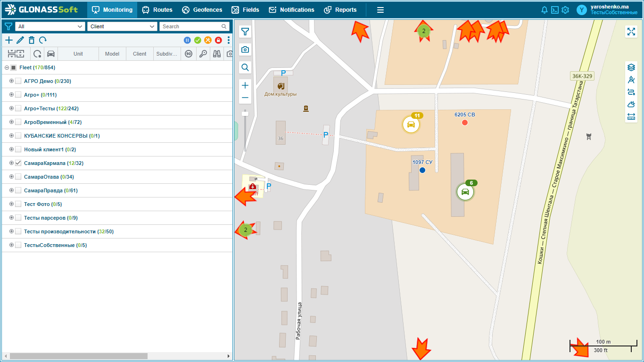Viewport: 644px width, 362px height.
Task: Check the СамараОтава group checkbox
Action: pyautogui.click(x=18, y=177)
